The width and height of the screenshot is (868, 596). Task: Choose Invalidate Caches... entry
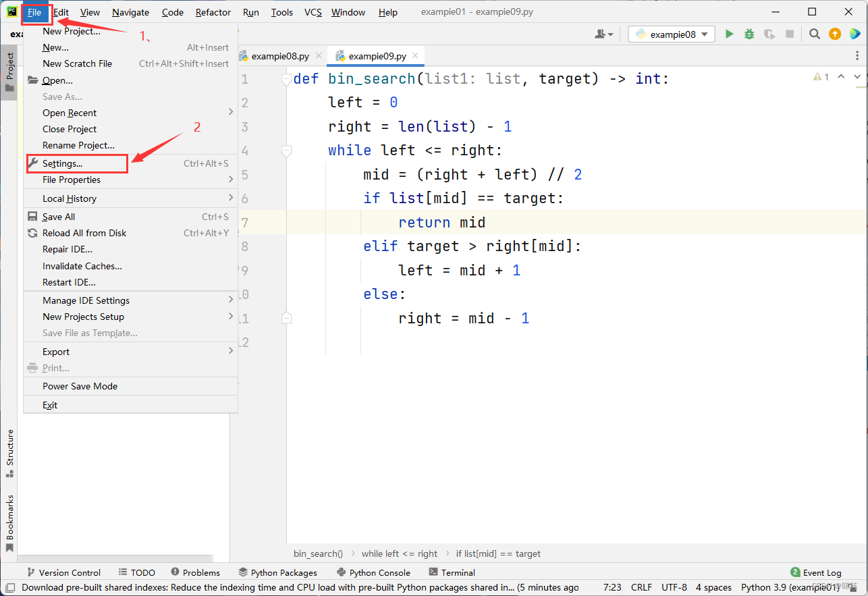[130, 266]
